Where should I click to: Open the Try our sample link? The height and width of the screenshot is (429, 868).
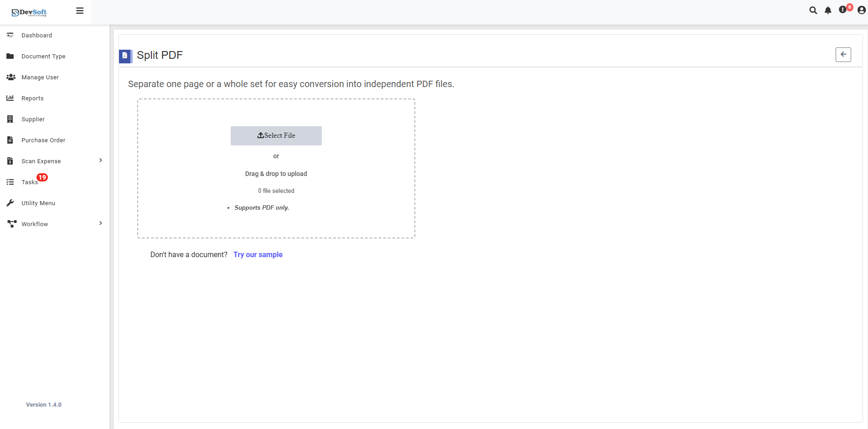258,254
